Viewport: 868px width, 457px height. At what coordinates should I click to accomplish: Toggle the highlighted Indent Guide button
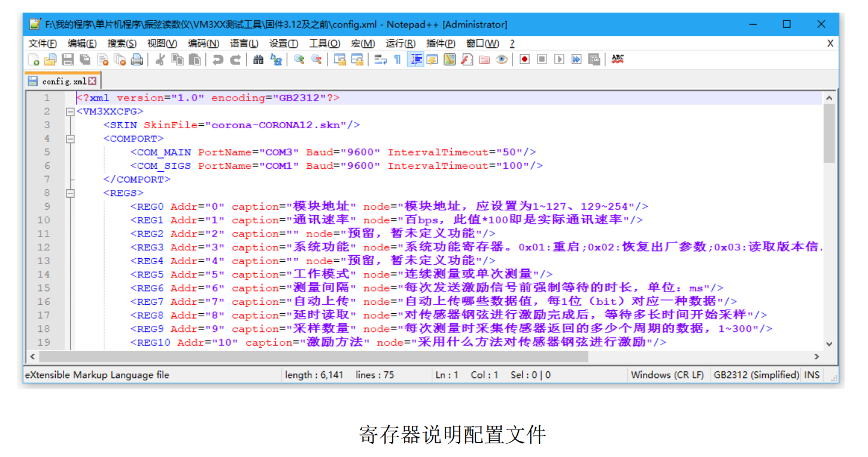coord(415,59)
